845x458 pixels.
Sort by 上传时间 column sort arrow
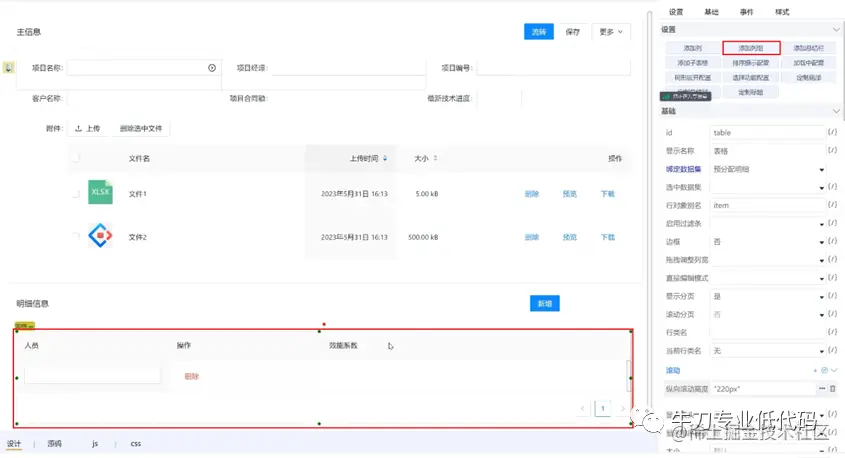pos(385,158)
